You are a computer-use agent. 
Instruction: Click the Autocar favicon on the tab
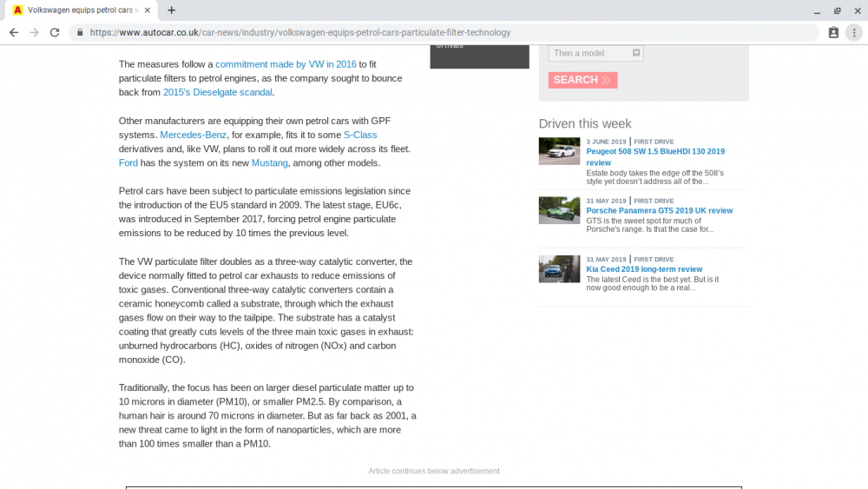17,10
